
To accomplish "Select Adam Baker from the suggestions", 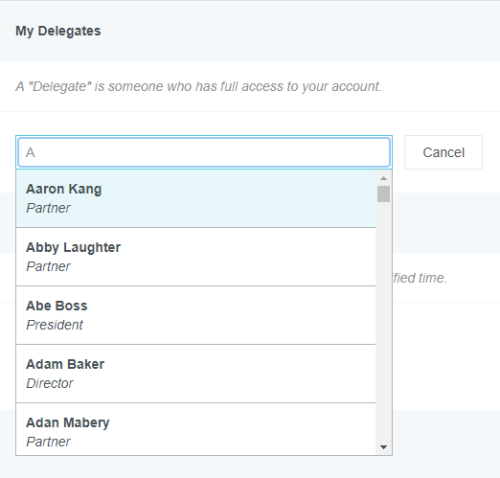I will coord(196,373).
